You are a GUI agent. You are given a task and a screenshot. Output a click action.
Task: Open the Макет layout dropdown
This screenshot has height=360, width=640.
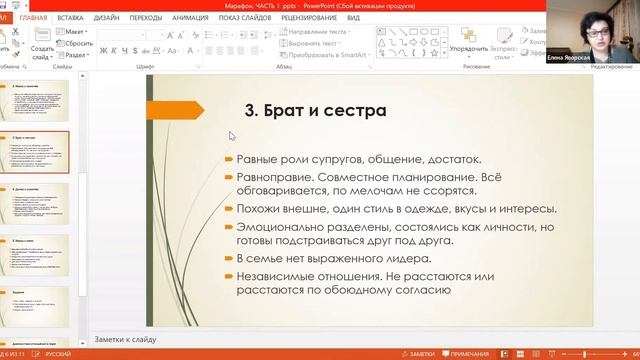[x=72, y=31]
